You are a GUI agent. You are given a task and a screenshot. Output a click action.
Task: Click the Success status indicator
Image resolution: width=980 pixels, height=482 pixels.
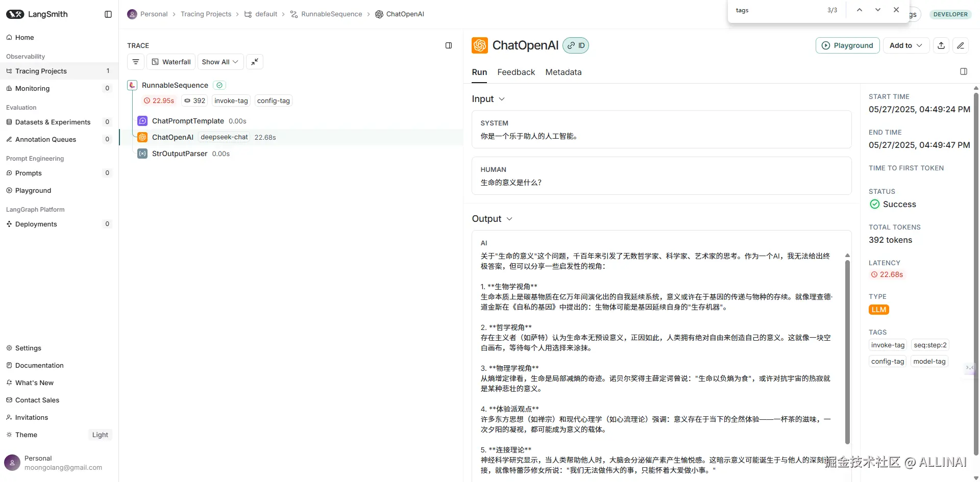[x=893, y=204]
